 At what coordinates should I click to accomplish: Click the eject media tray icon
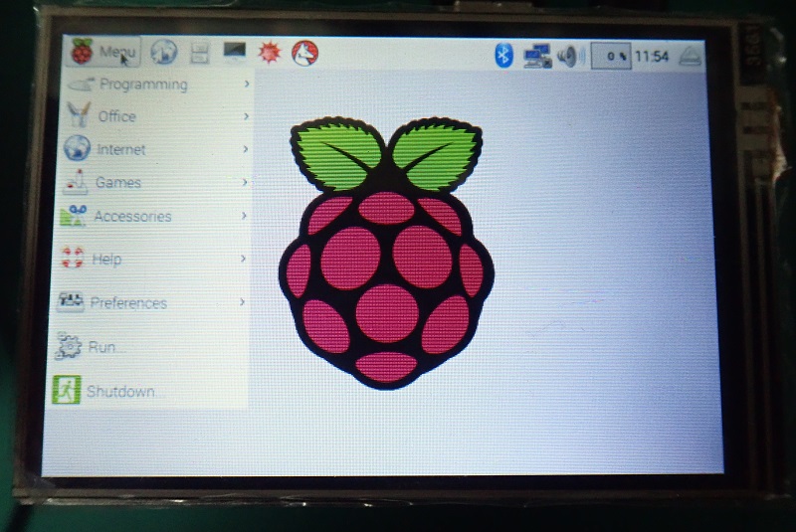click(690, 56)
